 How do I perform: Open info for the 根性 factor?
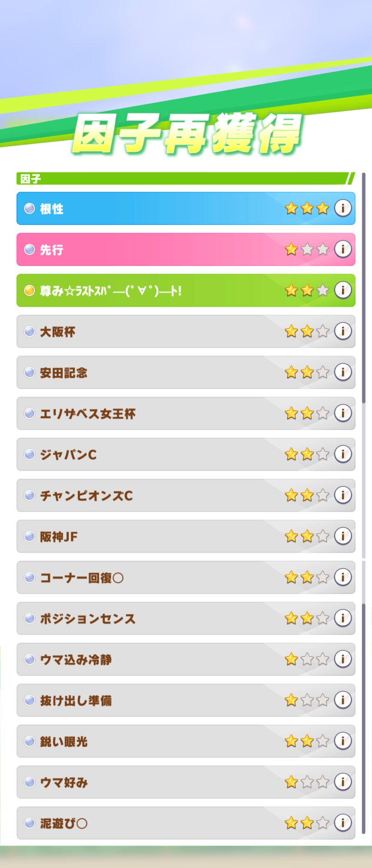click(x=342, y=208)
